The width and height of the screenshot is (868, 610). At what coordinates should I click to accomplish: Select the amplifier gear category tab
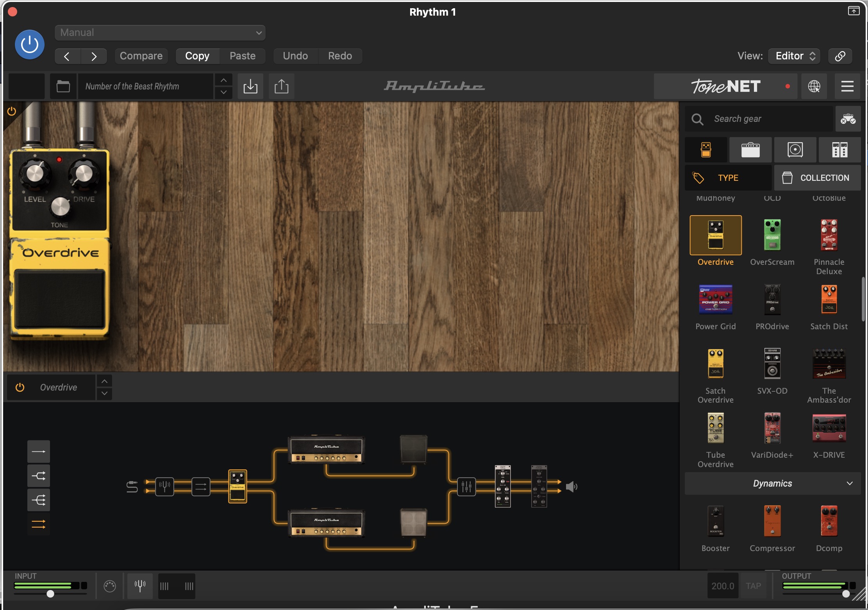[x=750, y=150]
